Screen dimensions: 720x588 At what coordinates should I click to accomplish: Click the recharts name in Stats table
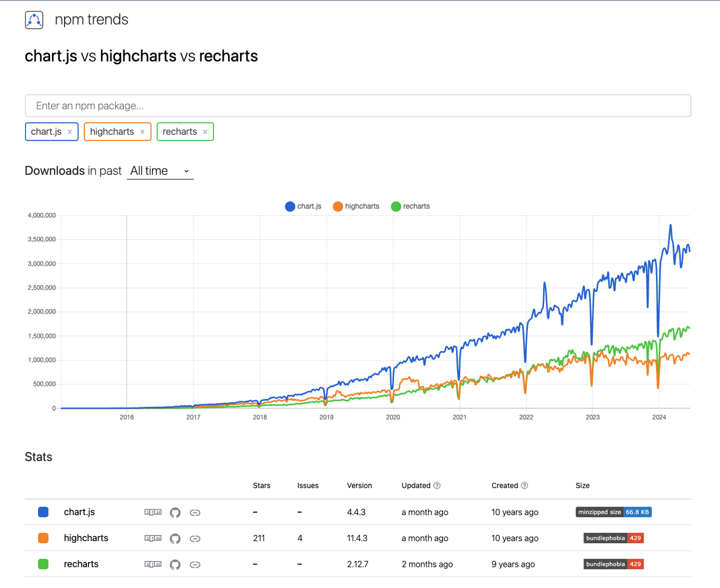pyautogui.click(x=81, y=564)
